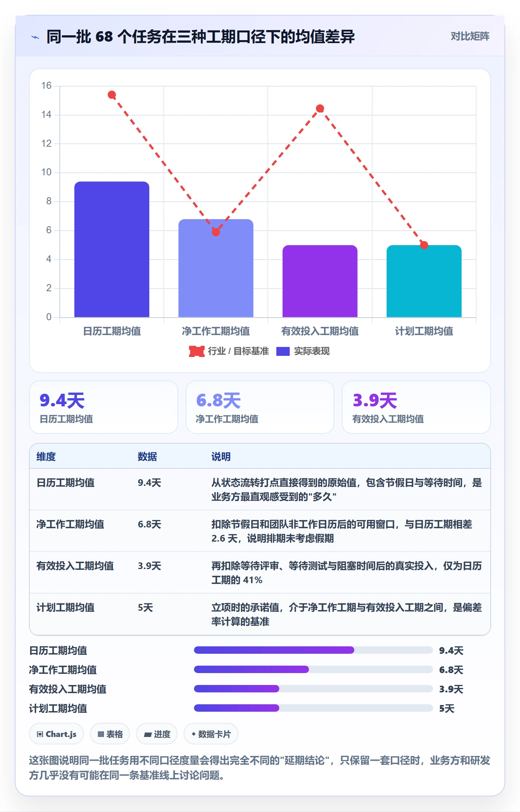Select the 进度 tag
The height and width of the screenshot is (812, 520).
(x=157, y=734)
